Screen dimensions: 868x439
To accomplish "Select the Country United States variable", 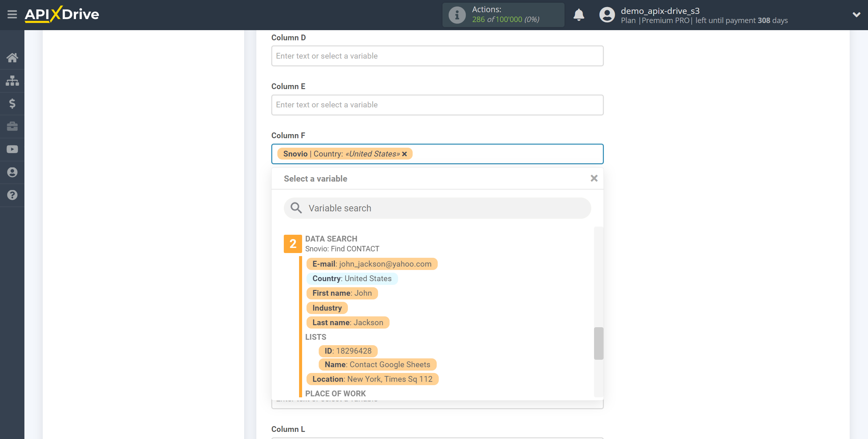I will (x=352, y=278).
